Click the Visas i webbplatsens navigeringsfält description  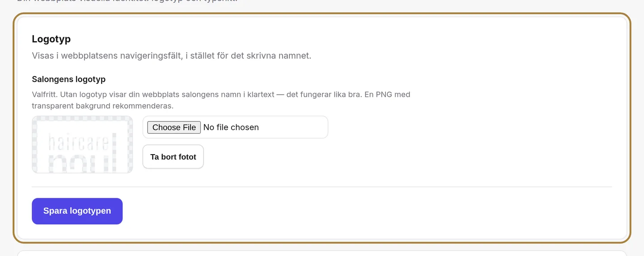click(171, 56)
